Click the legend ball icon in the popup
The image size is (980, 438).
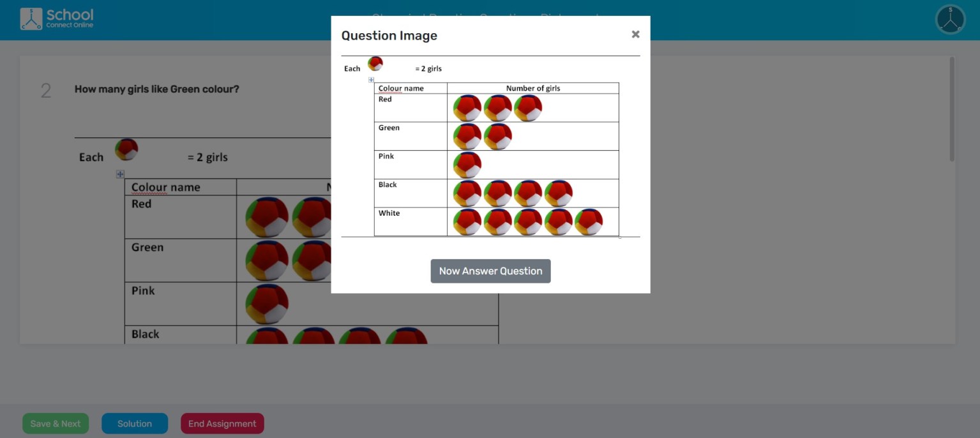click(x=375, y=64)
